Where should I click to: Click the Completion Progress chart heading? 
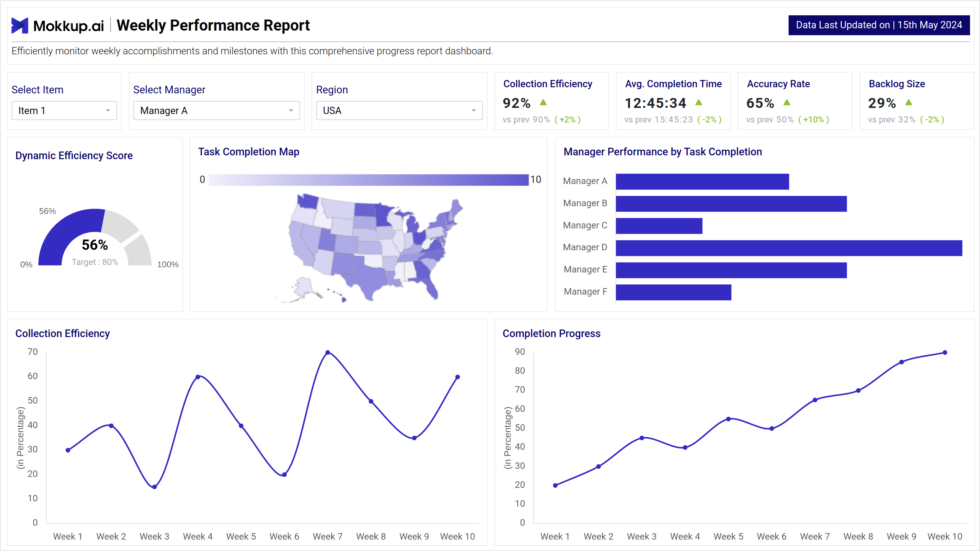click(x=551, y=334)
